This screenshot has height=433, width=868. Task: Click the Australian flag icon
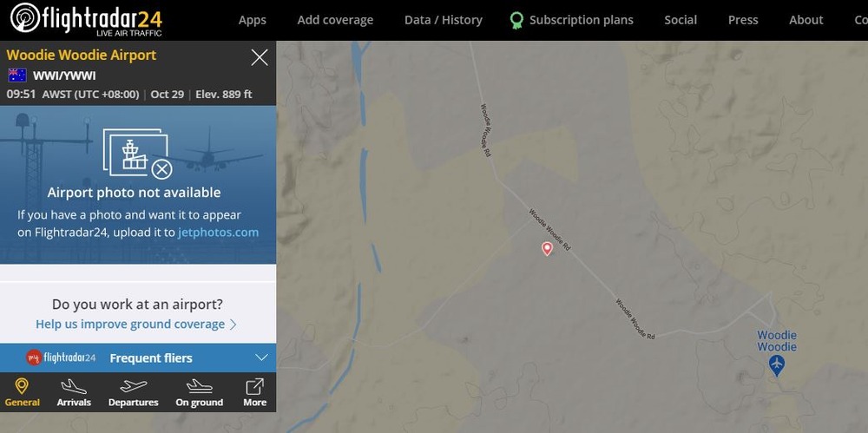[x=17, y=75]
